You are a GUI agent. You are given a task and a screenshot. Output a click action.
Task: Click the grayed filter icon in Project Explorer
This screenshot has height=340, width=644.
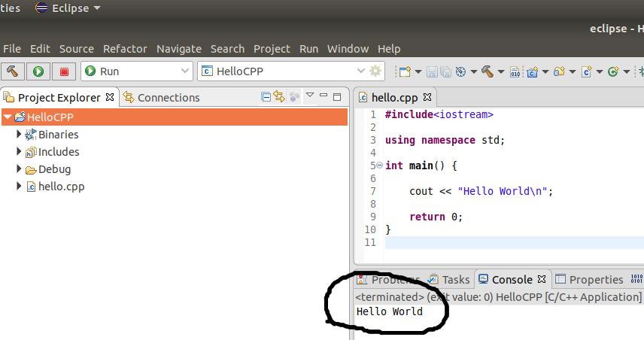tap(294, 97)
